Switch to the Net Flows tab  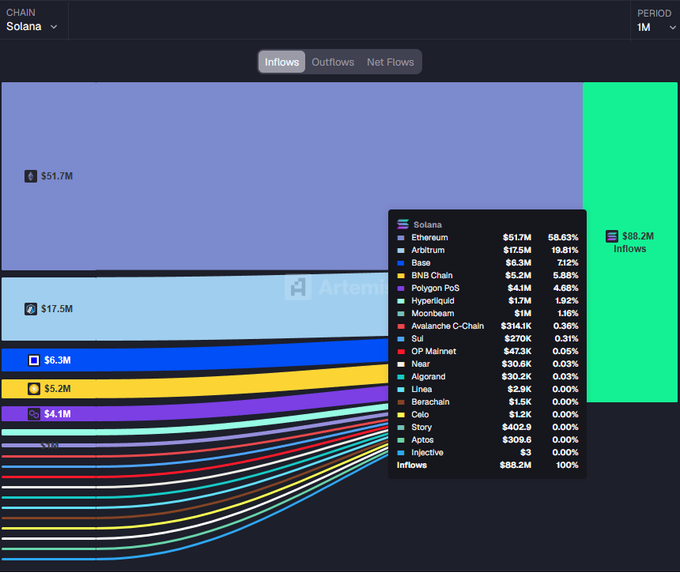(390, 62)
